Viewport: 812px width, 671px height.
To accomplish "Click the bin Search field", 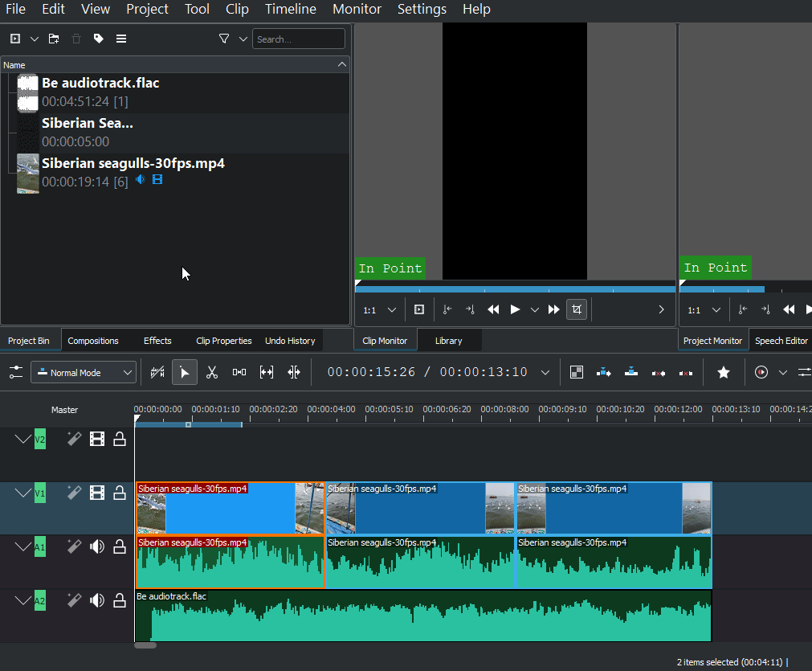I will [299, 39].
